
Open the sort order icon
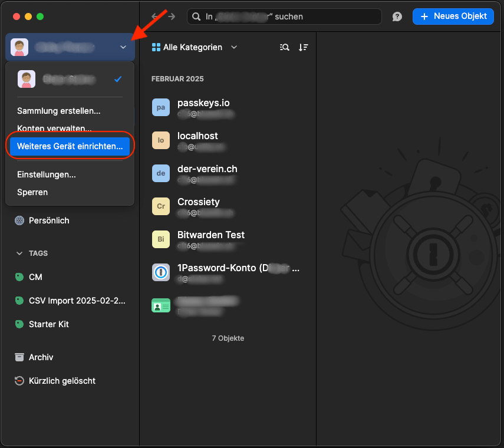[x=303, y=47]
